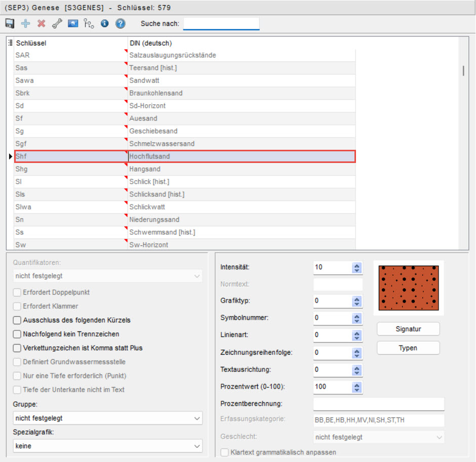Viewport: 476px width, 462px height.
Task: Open the hierarchy tree icon
Action: (89, 23)
